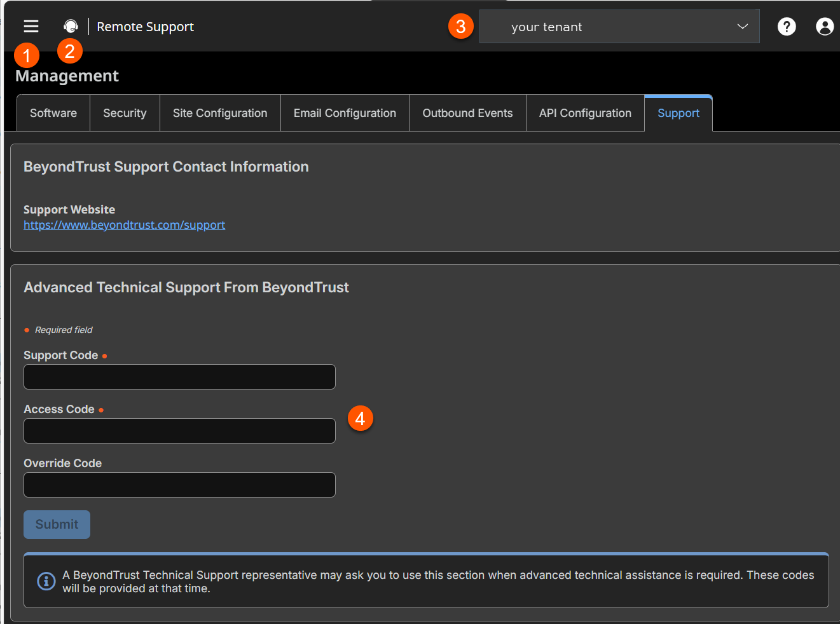Open the help question mark icon
This screenshot has width=840, height=624.
[x=787, y=27]
